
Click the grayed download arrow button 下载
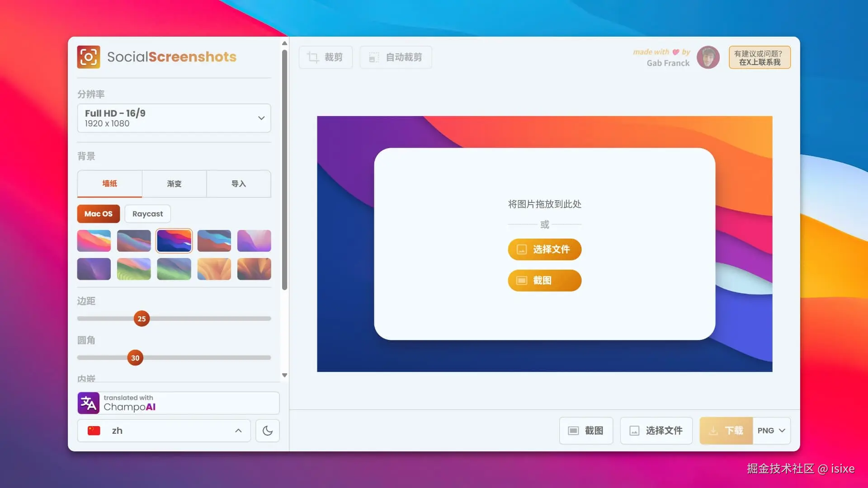pos(726,431)
